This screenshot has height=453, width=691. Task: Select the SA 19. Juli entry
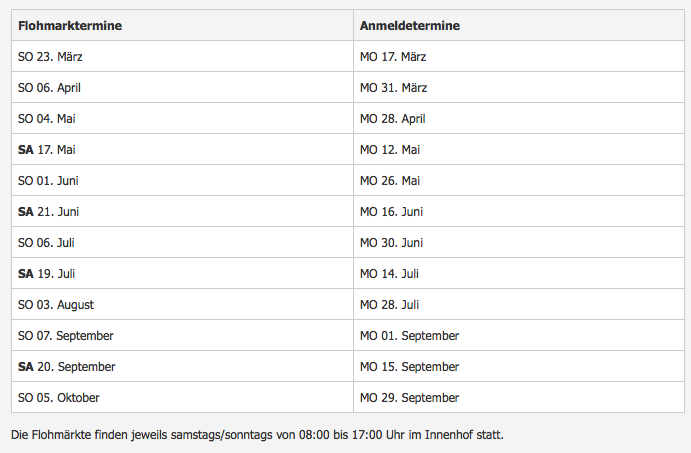46,273
